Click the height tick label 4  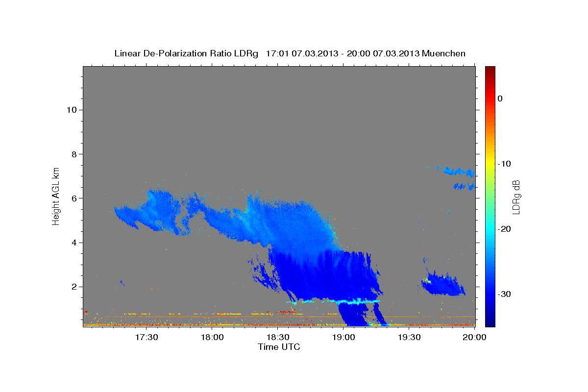point(73,243)
